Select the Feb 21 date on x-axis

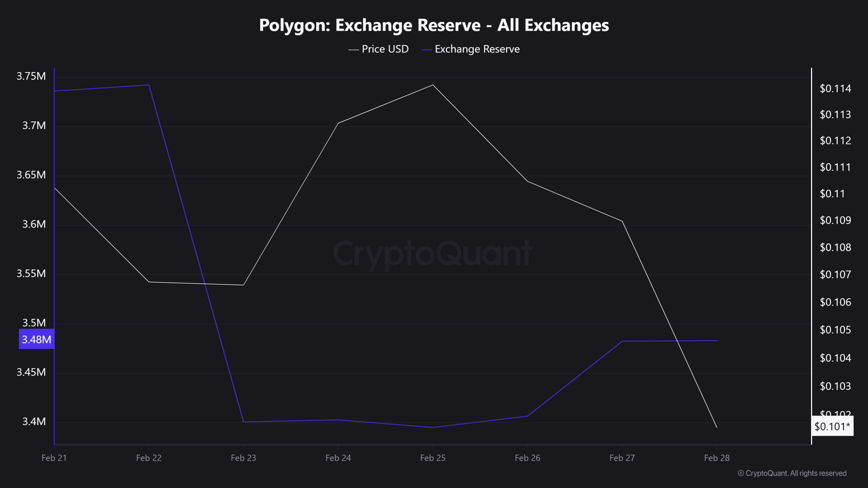[54, 458]
